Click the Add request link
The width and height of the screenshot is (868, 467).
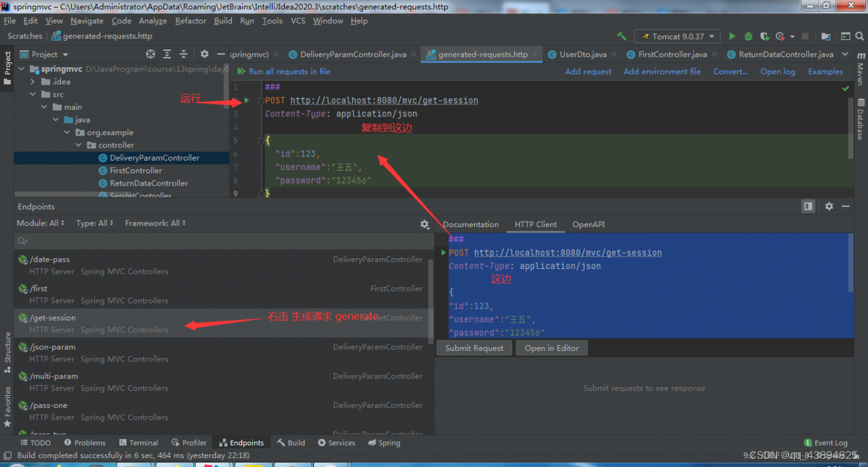[x=588, y=71]
